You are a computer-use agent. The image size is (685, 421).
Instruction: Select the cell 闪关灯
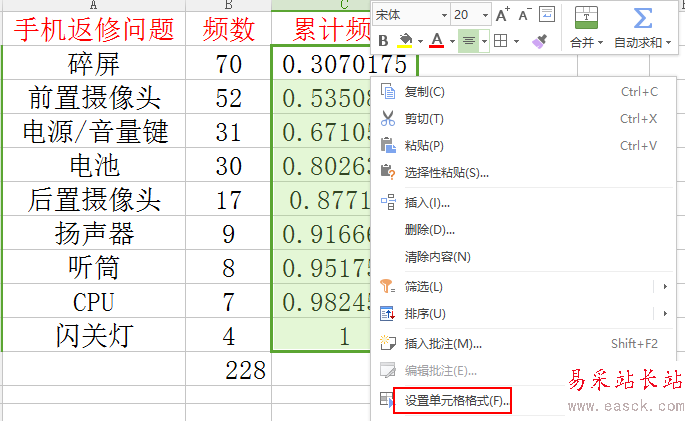click(x=94, y=335)
